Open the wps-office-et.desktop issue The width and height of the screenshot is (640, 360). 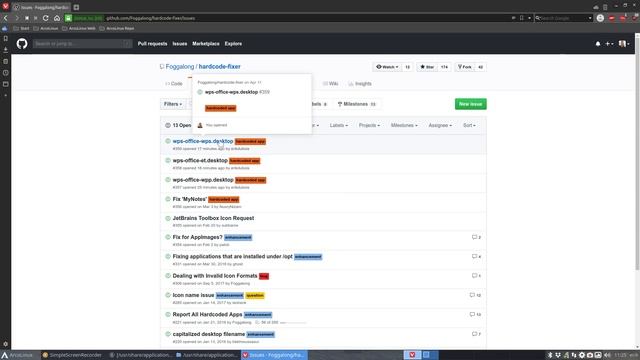coord(200,160)
